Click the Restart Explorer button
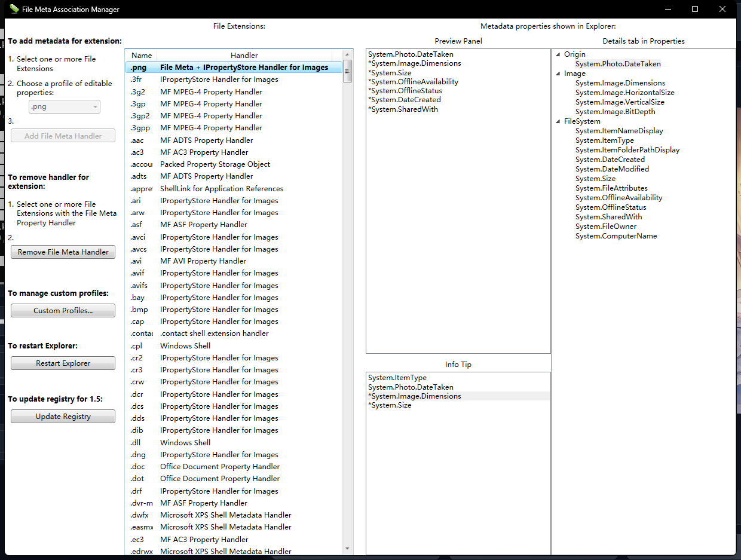This screenshot has width=741, height=560. point(63,363)
